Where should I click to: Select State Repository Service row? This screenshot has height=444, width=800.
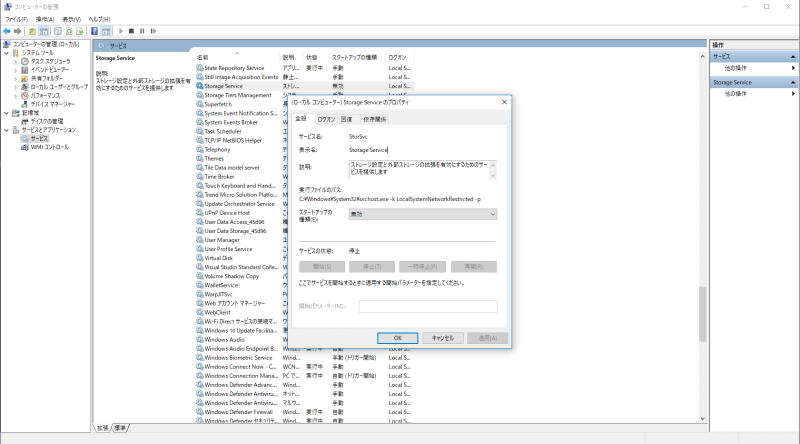305,68
